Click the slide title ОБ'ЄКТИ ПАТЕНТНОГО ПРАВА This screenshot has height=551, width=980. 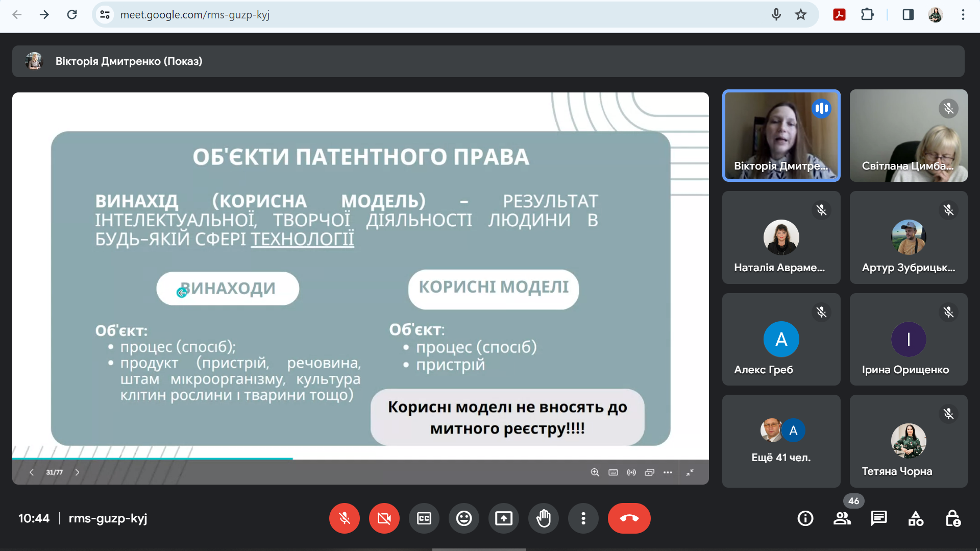click(361, 157)
